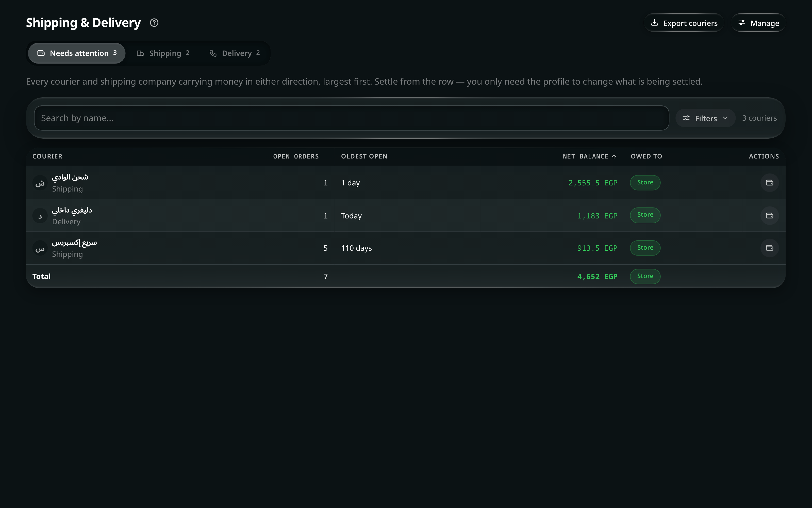The width and height of the screenshot is (812, 508).
Task: Open the help icon beside Shipping & Delivery
Action: [x=154, y=23]
